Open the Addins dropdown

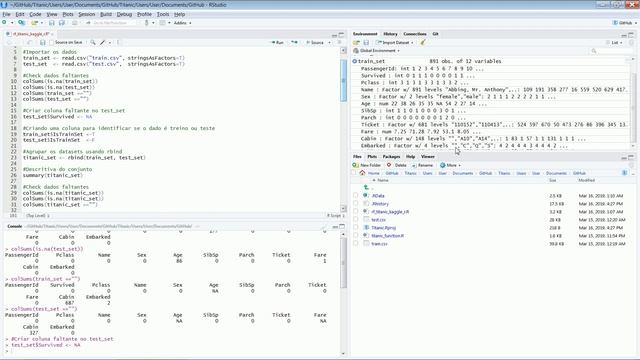(x=182, y=23)
